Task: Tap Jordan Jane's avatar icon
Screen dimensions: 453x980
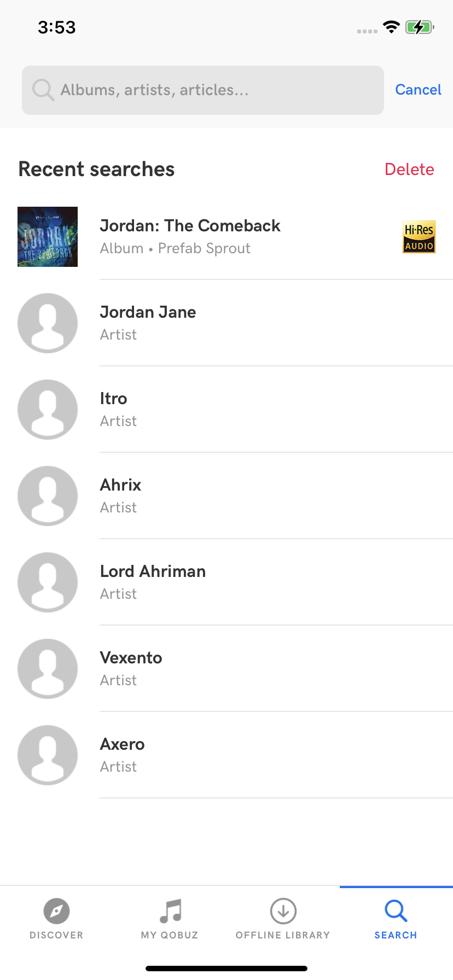Action: pos(48,323)
